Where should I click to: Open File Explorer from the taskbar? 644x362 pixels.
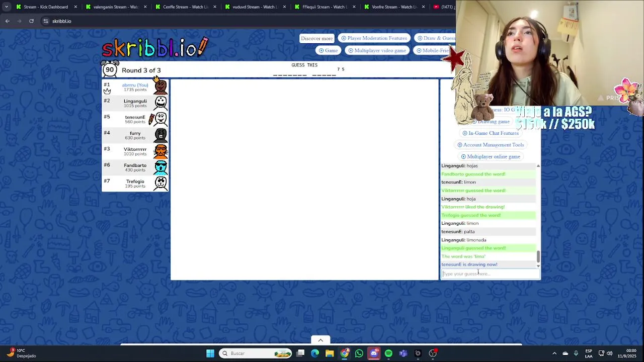coord(330,353)
